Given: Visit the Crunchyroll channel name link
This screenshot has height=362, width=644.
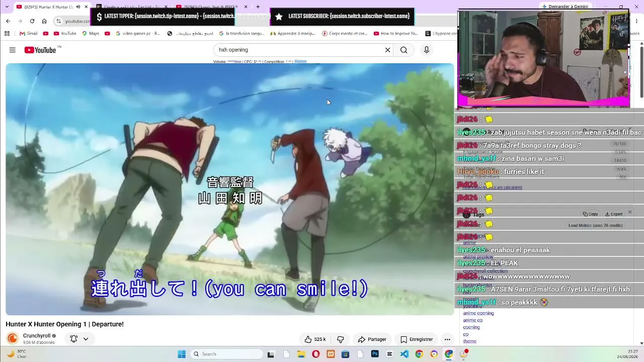Looking at the screenshot, I should click(x=37, y=335).
